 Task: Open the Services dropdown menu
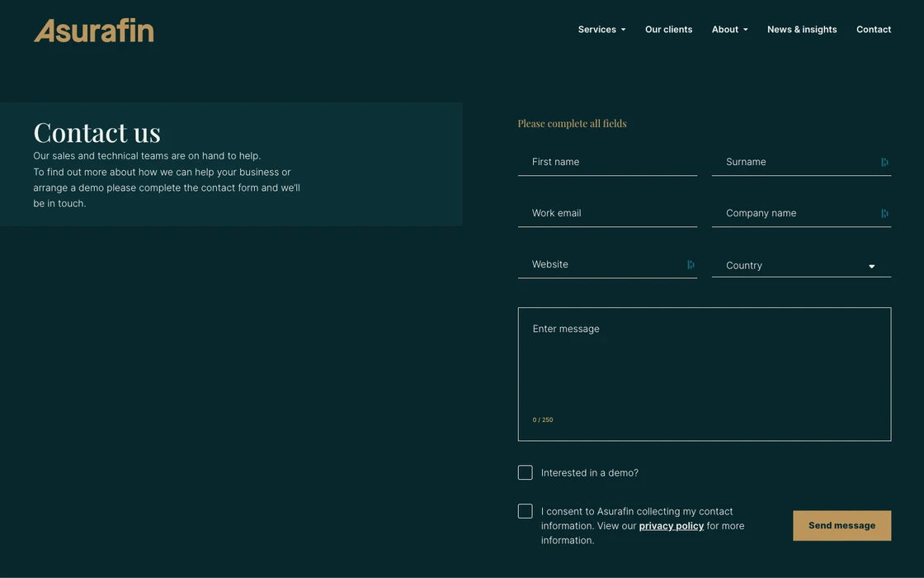(601, 30)
